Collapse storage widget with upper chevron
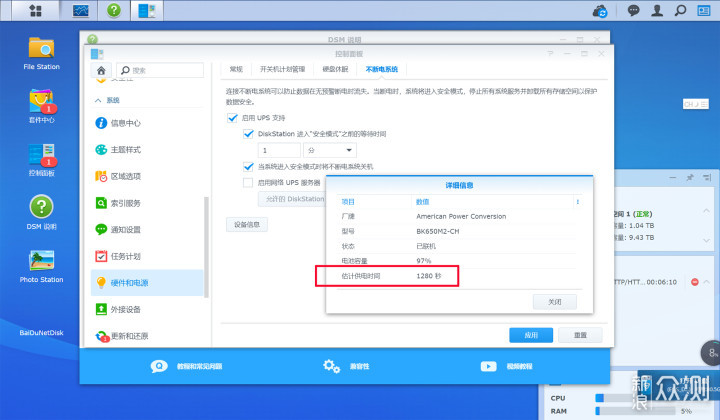 (x=706, y=211)
